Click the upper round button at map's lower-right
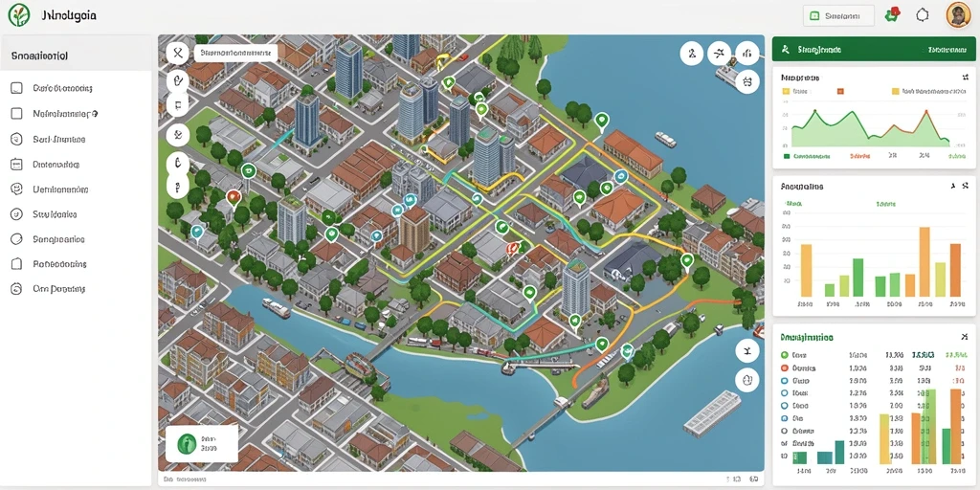Viewport: 980px width, 490px height. click(746, 351)
